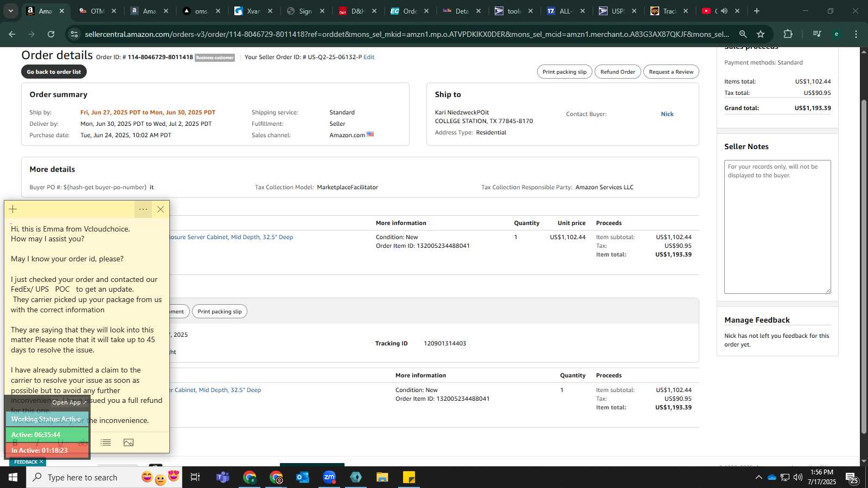Contact buyer Nick link

click(667, 114)
